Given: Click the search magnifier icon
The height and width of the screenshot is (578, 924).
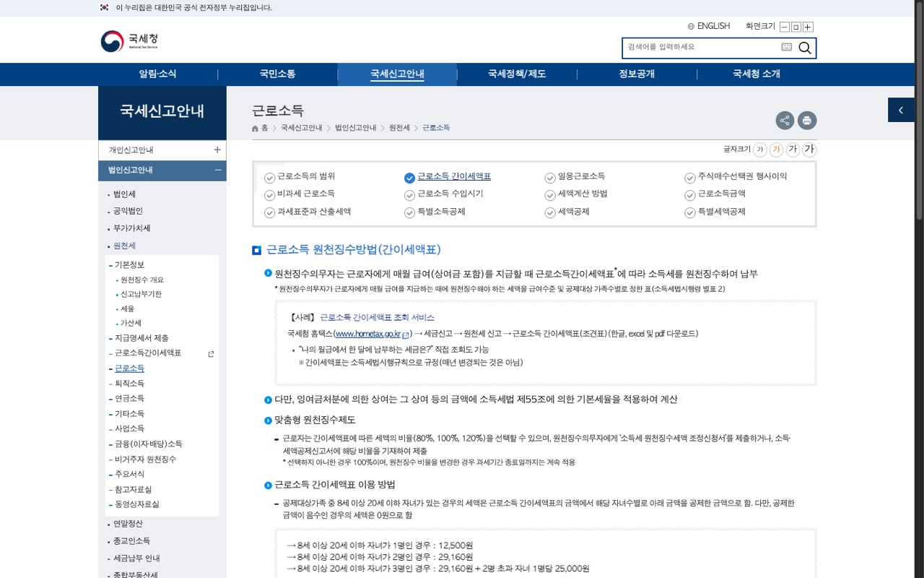Looking at the screenshot, I should [x=805, y=48].
